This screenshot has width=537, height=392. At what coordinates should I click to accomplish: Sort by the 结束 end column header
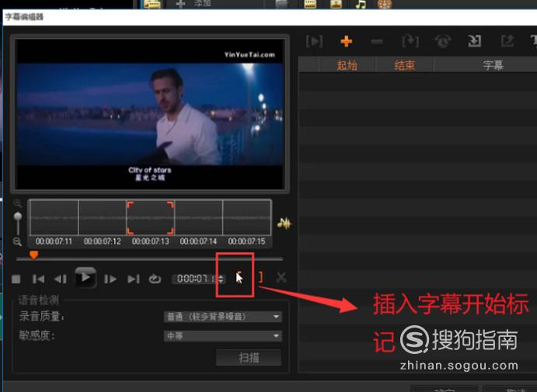click(405, 65)
